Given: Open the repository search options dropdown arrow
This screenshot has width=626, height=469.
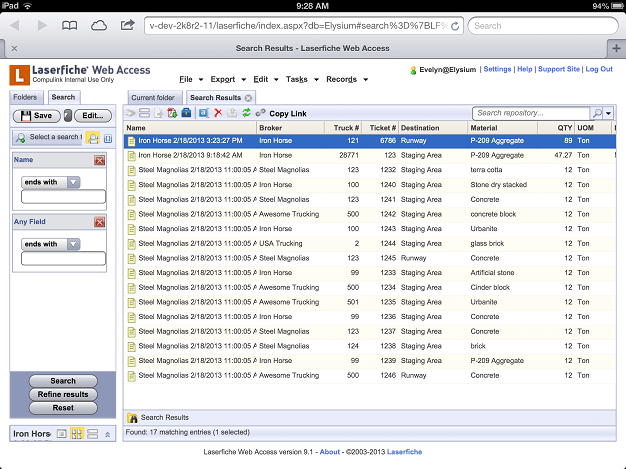Looking at the screenshot, I should tap(608, 113).
